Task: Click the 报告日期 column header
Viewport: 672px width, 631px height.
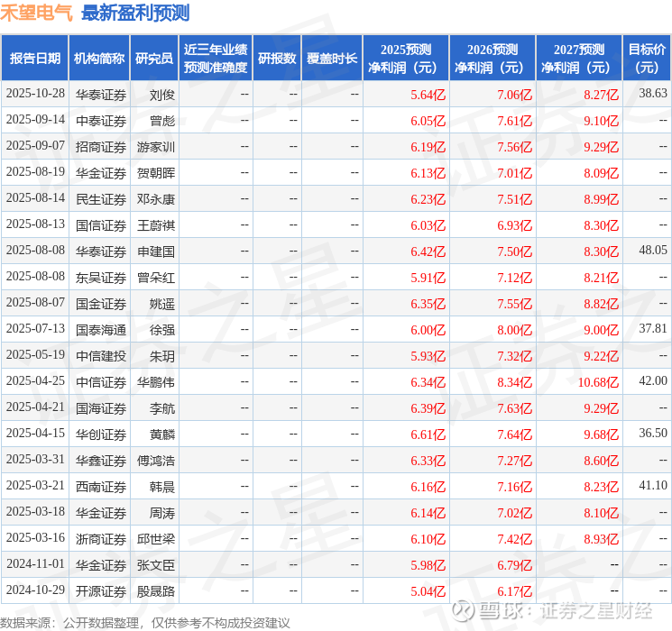Action: coord(34,59)
